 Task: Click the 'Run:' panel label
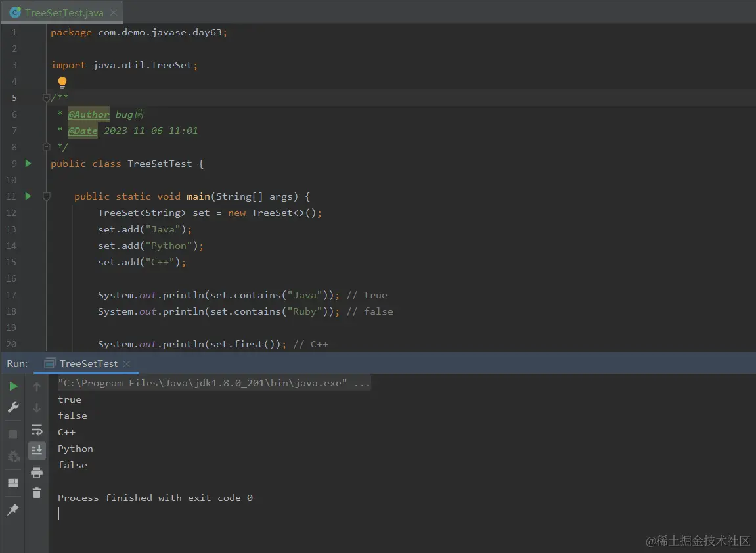(17, 364)
